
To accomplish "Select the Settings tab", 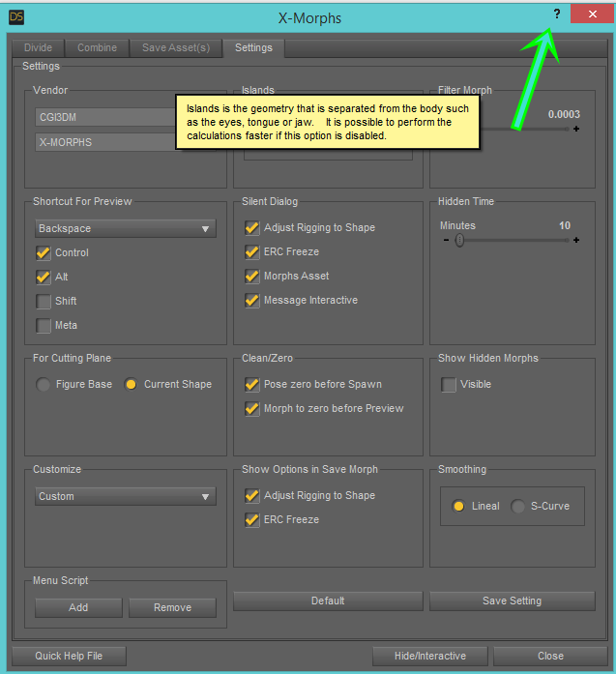I will pos(253,47).
